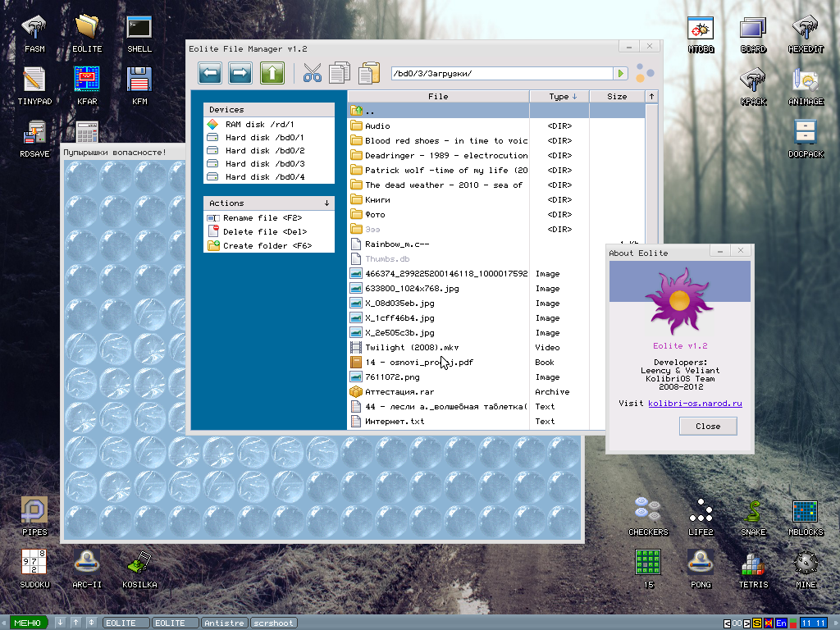Image resolution: width=840 pixels, height=630 pixels.
Task: Click the path field /bd0/3/Загрузки/
Action: pyautogui.click(x=500, y=74)
